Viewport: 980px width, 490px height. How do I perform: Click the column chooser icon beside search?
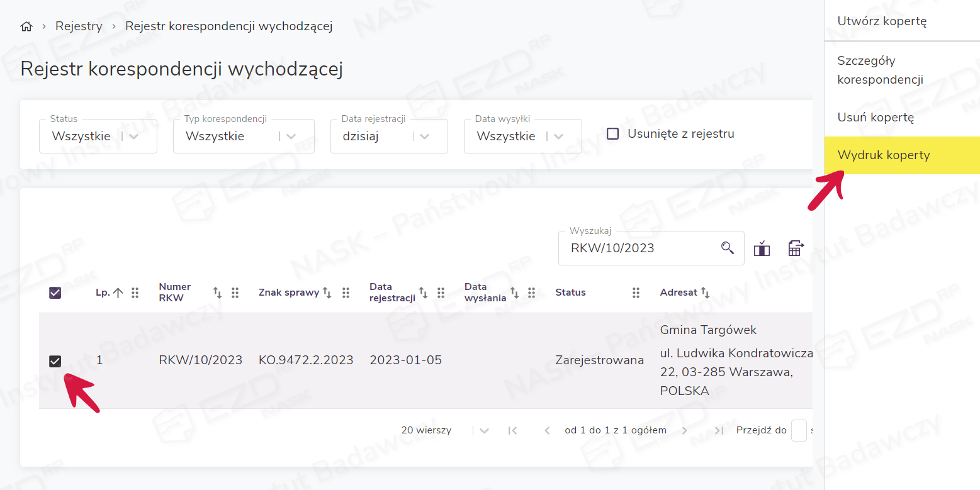click(762, 248)
